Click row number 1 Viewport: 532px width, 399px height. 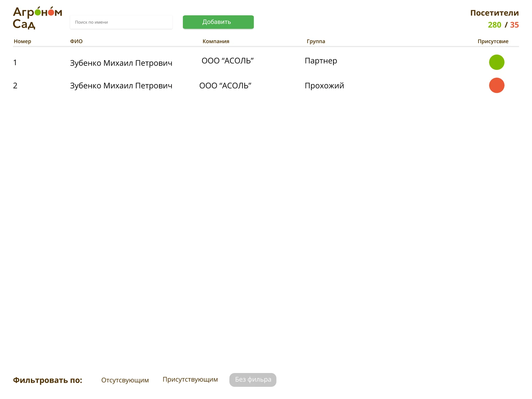[15, 63]
